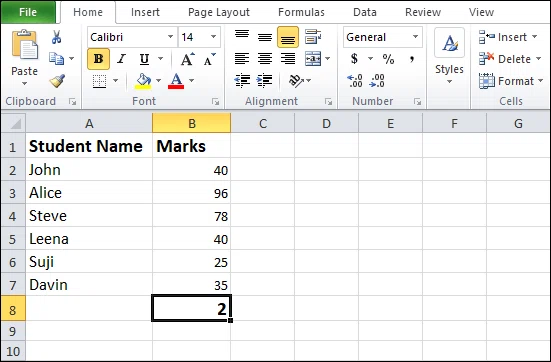Open the Borders dropdown arrow

pyautogui.click(x=115, y=81)
